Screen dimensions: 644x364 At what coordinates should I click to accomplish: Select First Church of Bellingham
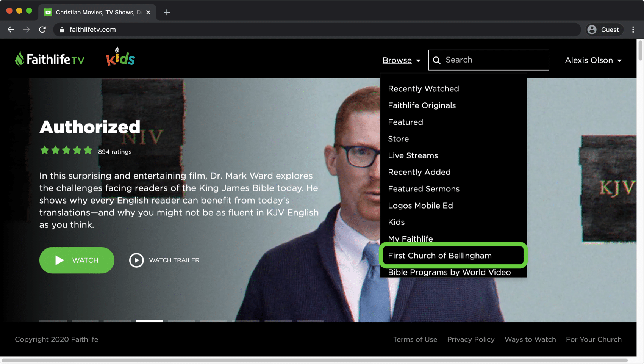[x=440, y=256]
